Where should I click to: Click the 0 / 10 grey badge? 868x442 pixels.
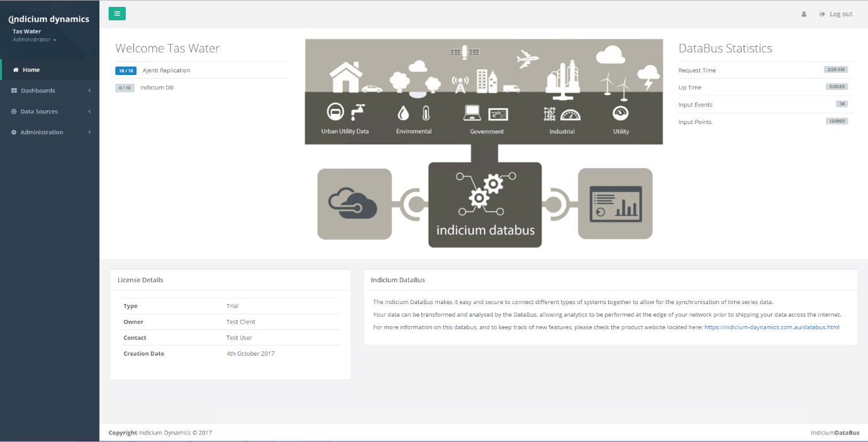pos(125,88)
